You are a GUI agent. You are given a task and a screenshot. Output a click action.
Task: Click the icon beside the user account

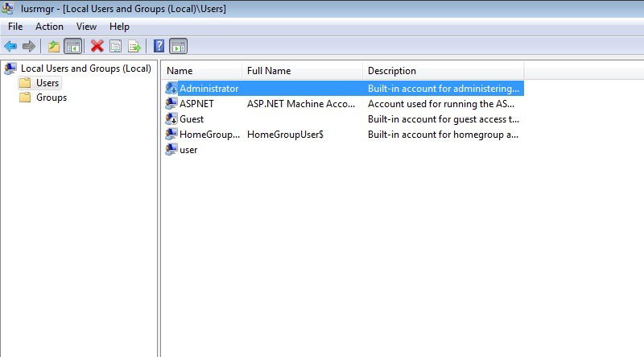click(x=171, y=149)
